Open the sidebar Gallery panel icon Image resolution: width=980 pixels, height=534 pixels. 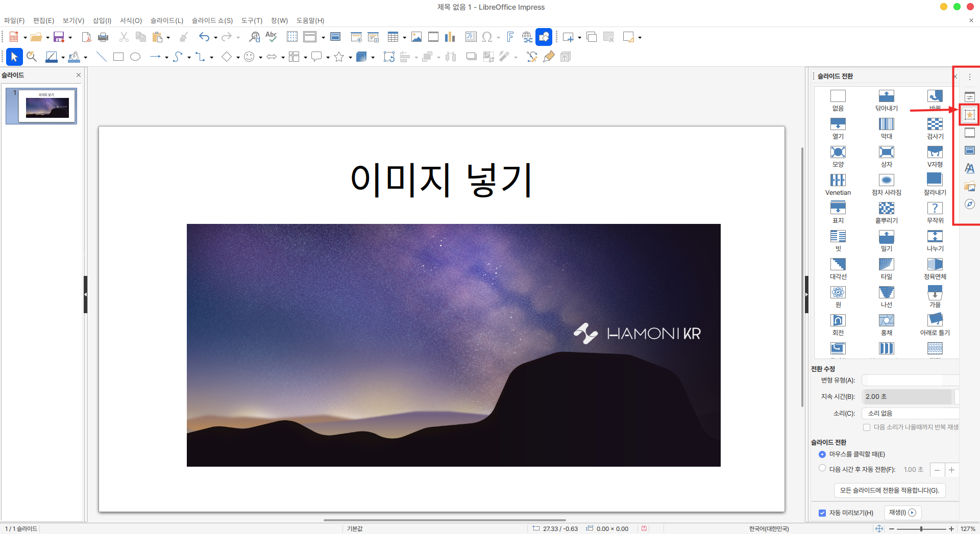click(969, 186)
